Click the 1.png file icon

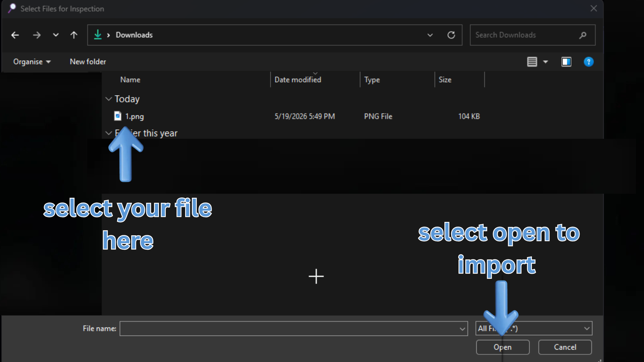coord(118,116)
